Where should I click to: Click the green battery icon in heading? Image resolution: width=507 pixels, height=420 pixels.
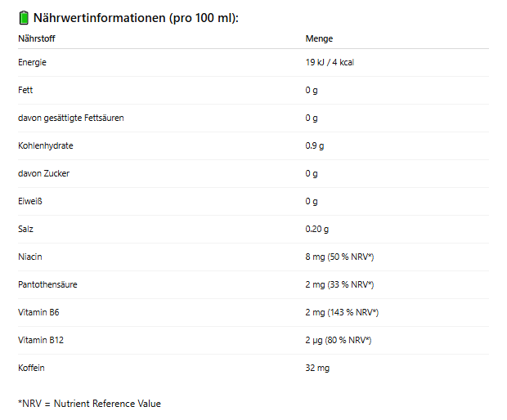click(x=24, y=18)
